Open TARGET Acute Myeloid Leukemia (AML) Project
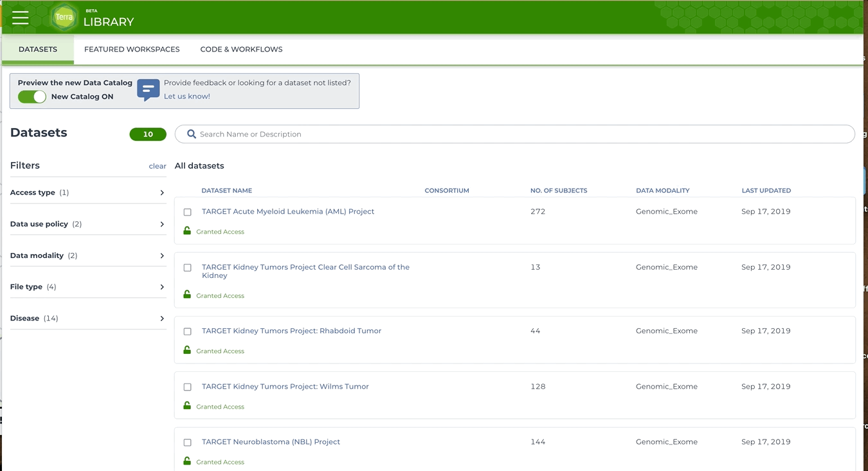 (x=288, y=211)
